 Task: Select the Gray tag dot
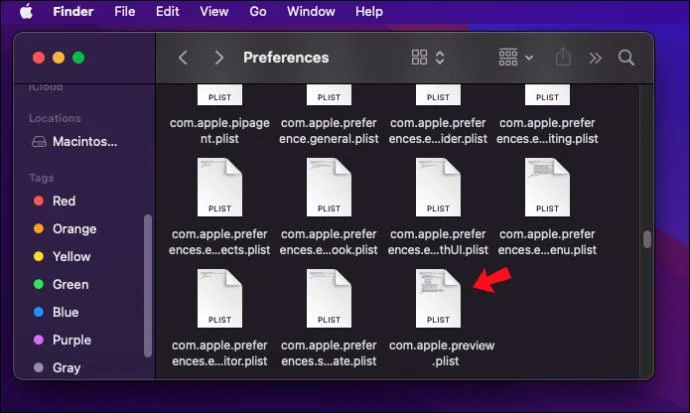39,368
